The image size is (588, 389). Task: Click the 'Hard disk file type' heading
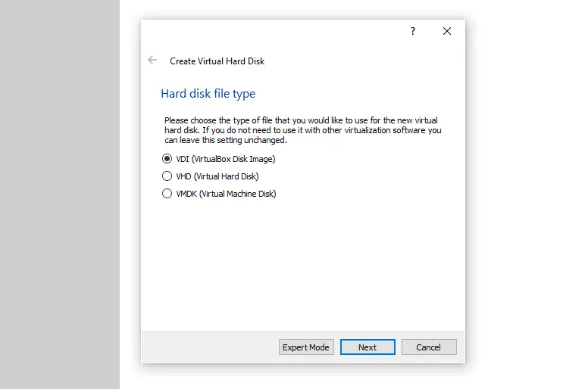(x=208, y=94)
